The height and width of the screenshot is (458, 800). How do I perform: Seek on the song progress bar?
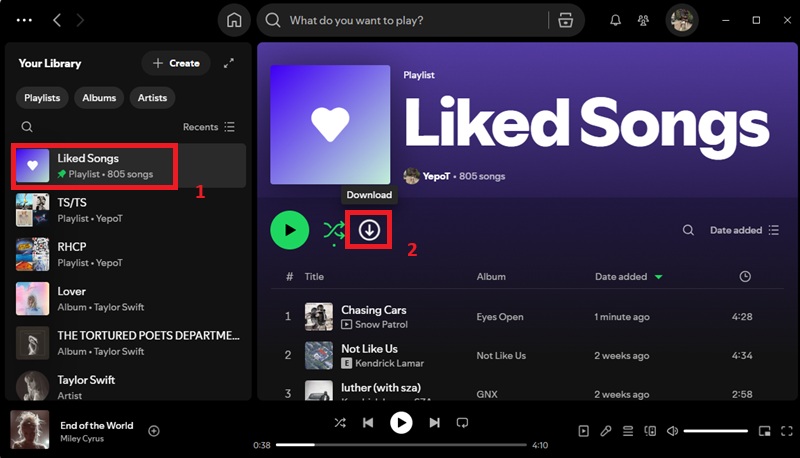[401, 445]
